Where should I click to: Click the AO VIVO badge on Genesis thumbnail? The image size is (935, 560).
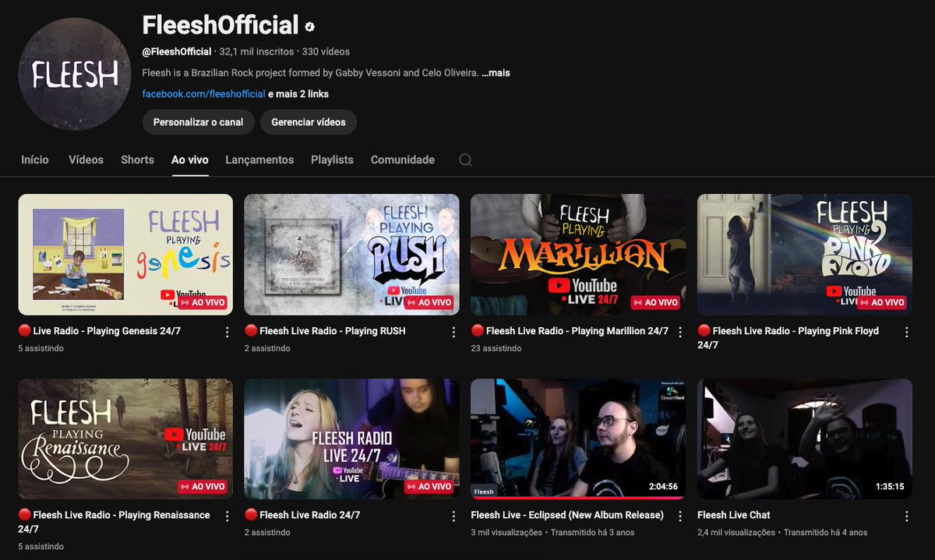pos(203,302)
